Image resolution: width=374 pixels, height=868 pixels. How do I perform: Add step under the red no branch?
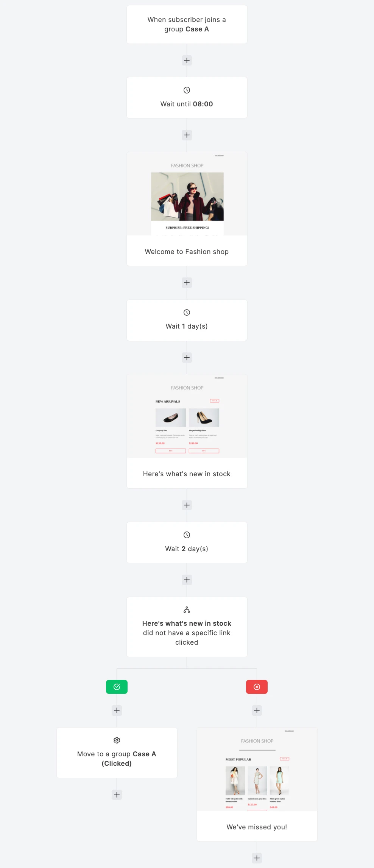coord(257,711)
